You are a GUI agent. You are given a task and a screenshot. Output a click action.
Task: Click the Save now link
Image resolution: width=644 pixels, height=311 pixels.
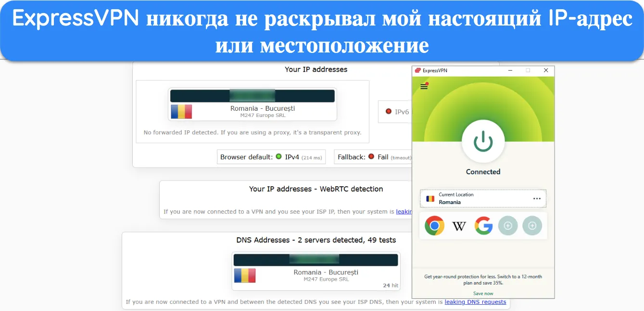click(483, 293)
